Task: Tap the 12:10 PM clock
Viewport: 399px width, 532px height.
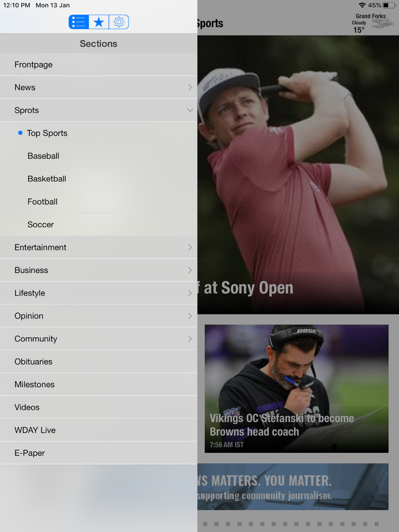Action: coord(17,5)
